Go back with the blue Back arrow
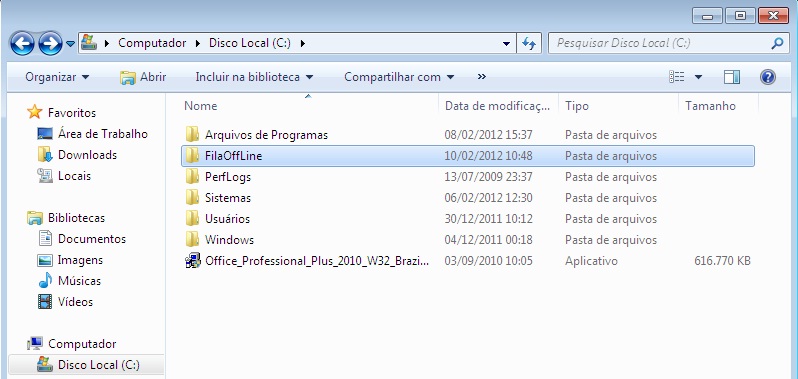Image resolution: width=798 pixels, height=379 pixels. 22,44
